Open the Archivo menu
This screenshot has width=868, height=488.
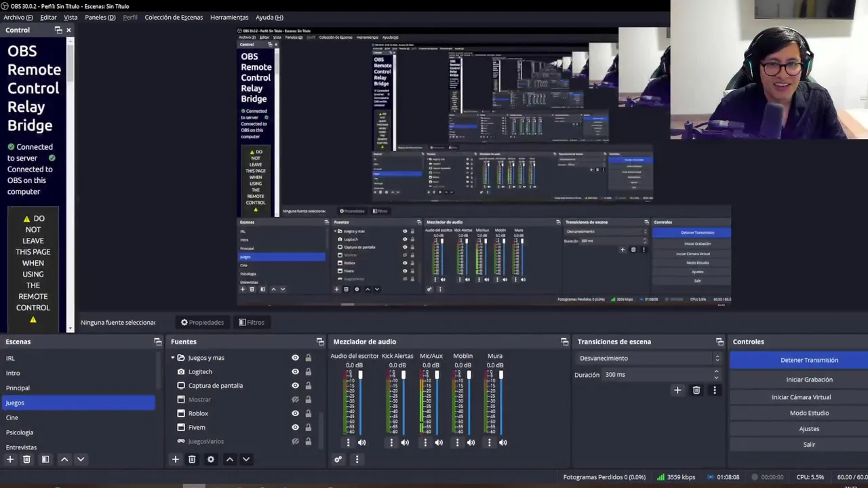click(18, 17)
